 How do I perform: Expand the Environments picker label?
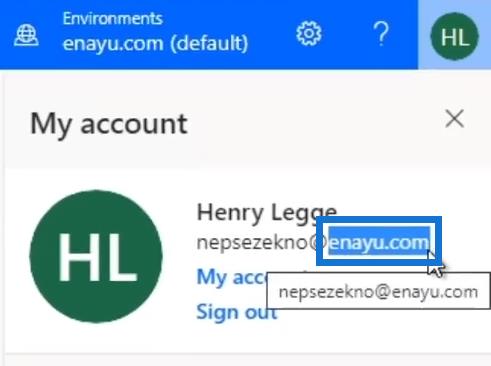click(x=113, y=19)
